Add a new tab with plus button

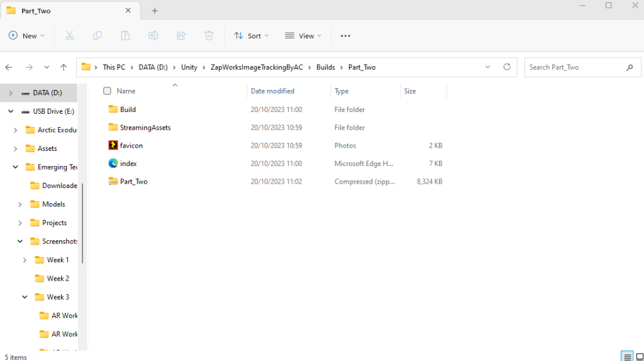[x=155, y=11]
